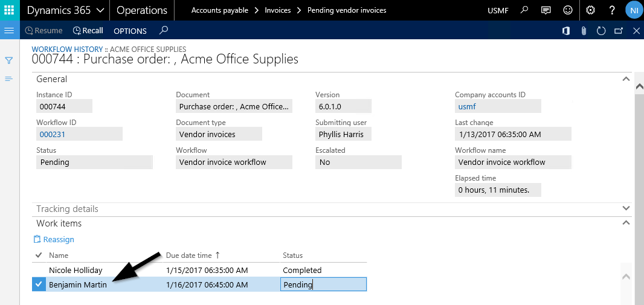Click the smiley feedback icon
644x305 pixels.
[x=567, y=10]
